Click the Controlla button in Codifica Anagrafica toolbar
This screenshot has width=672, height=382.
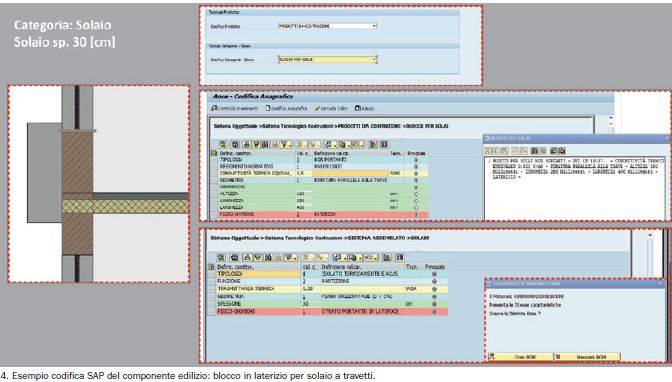pos(235,108)
